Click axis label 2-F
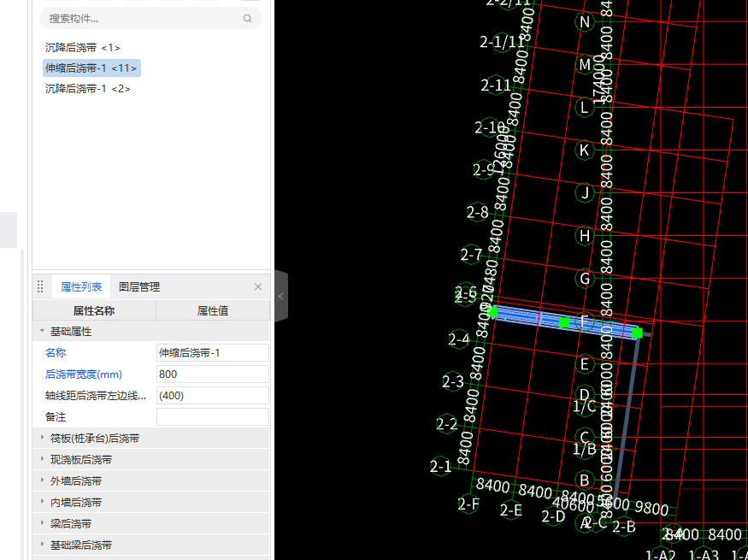Screen dimensions: 748x560 pos(468,504)
